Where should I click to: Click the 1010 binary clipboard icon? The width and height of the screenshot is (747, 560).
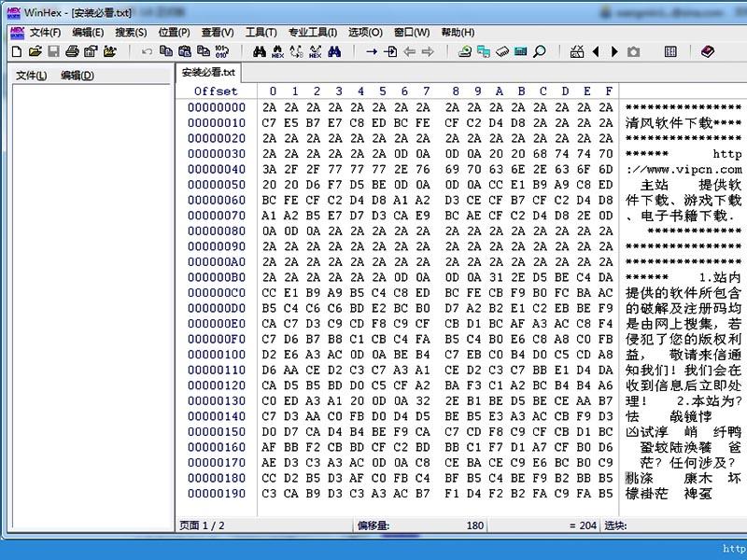221,51
